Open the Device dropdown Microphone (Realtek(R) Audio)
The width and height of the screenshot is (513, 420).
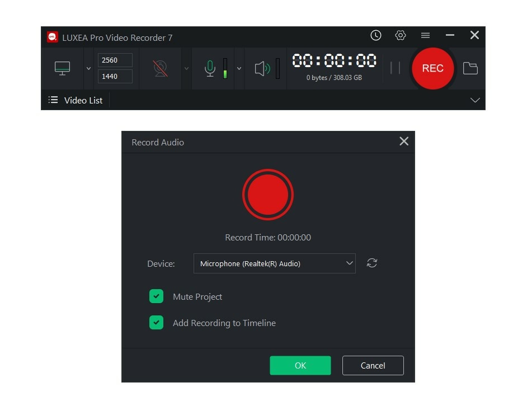[275, 263]
